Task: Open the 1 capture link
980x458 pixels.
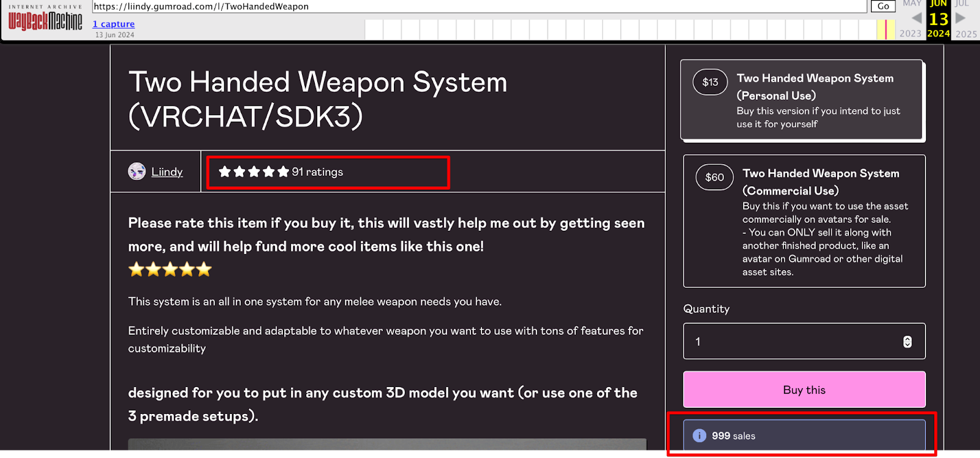Action: [x=114, y=24]
